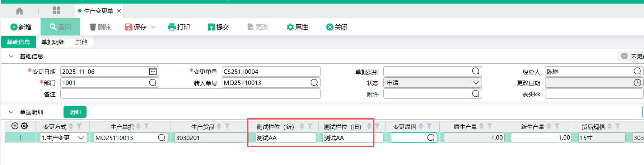Viewport: 644px width, 165px height.
Task: Click into the 备注 input field
Action: 190,94
